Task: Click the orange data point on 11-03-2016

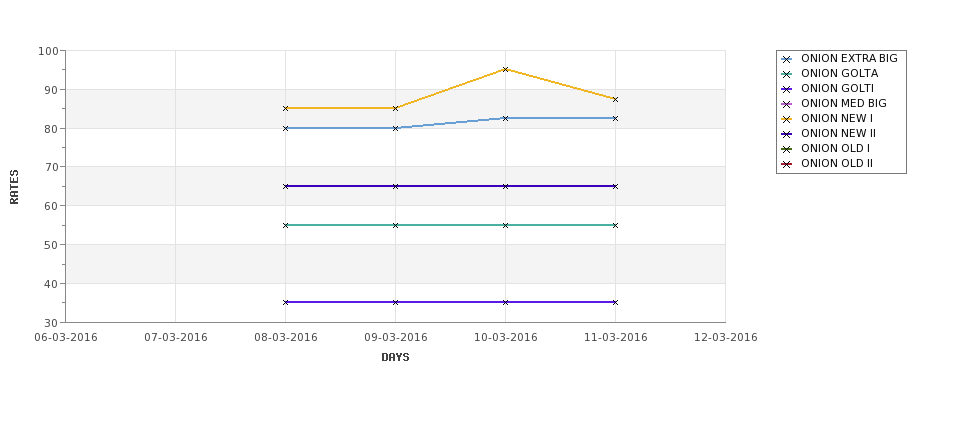Action: (x=616, y=99)
